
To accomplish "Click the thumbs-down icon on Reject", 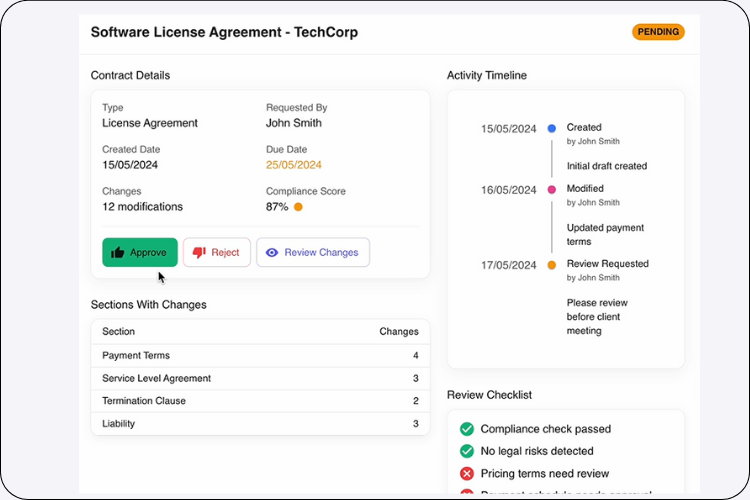I will pos(199,253).
